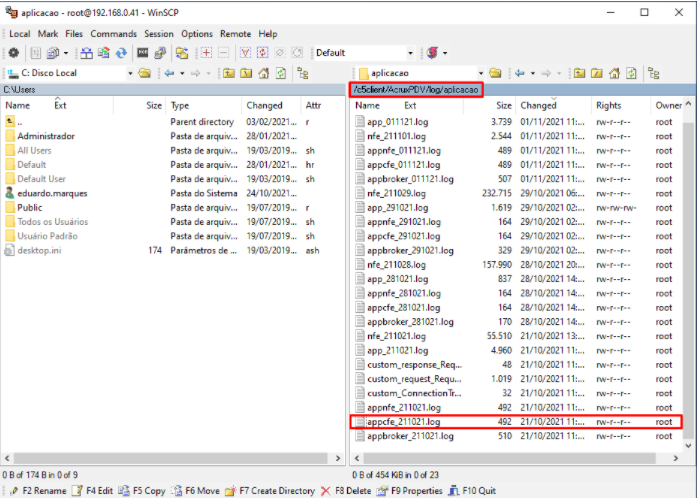Open the Default transfer settings dropdown
The height and width of the screenshot is (498, 699).
click(410, 53)
